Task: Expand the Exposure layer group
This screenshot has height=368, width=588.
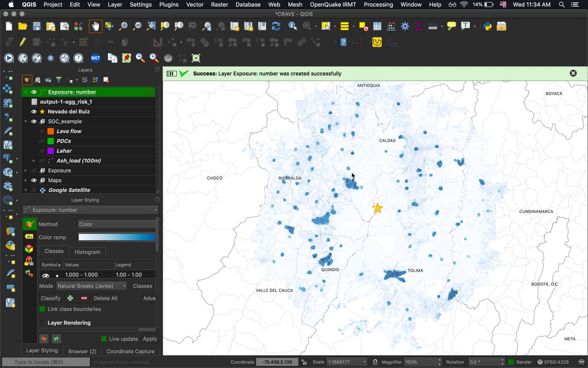Action: click(x=26, y=171)
